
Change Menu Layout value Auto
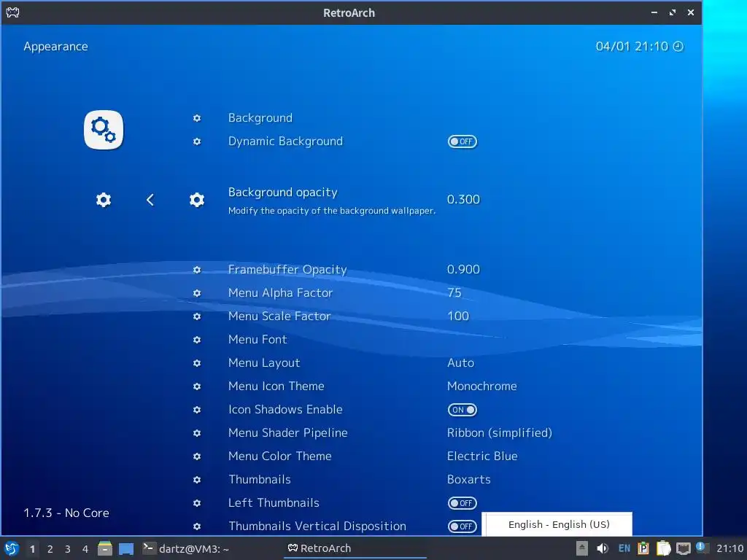click(x=461, y=363)
